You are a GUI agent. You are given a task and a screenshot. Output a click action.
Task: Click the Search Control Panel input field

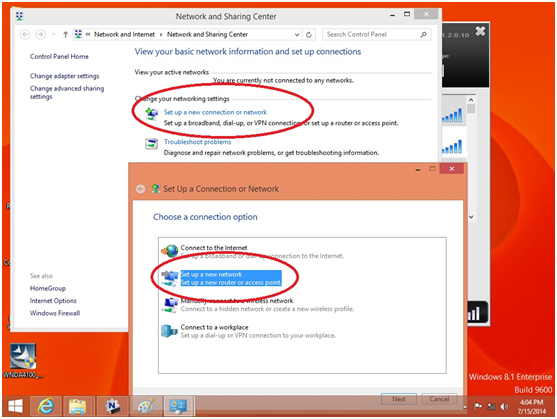tap(377, 34)
